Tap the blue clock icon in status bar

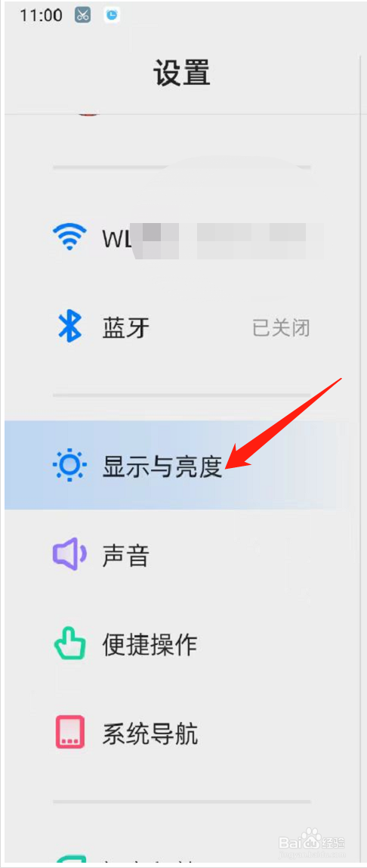pos(113,15)
